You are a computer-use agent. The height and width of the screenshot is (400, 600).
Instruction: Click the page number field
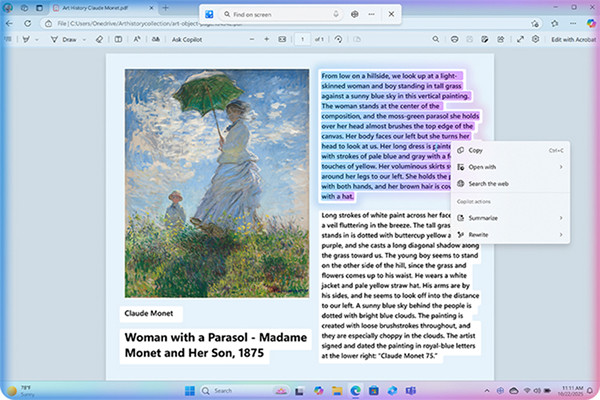tap(302, 39)
